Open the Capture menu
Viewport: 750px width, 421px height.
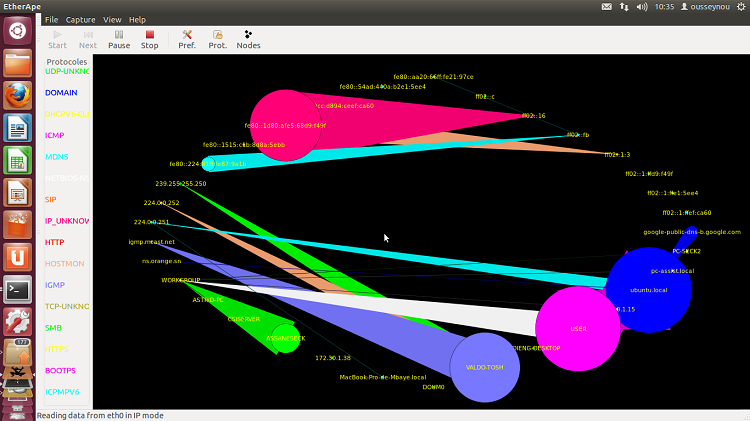click(80, 19)
